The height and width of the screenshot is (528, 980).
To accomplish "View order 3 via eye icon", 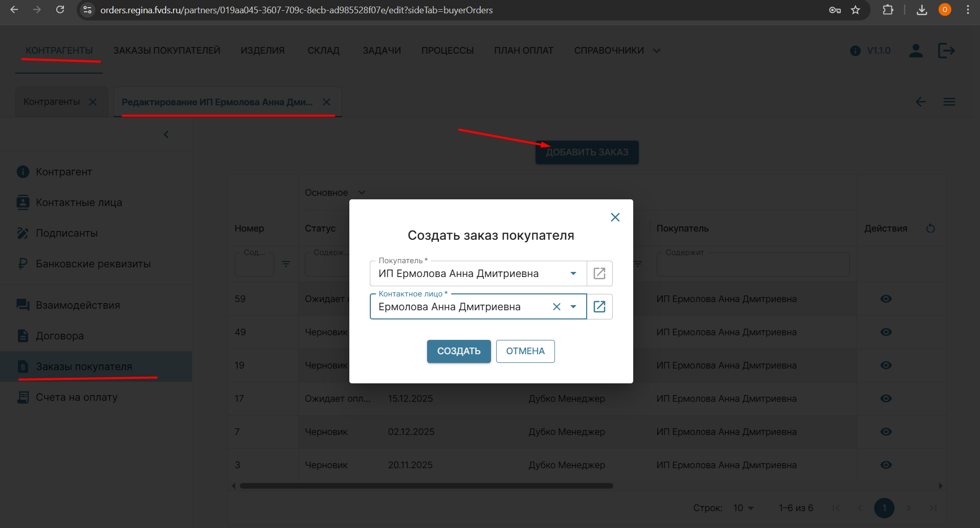I will [886, 465].
